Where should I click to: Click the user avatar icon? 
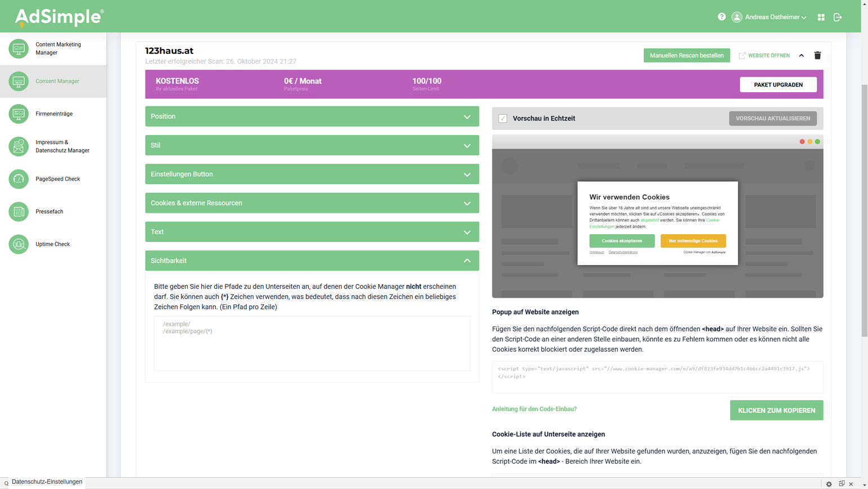point(737,17)
